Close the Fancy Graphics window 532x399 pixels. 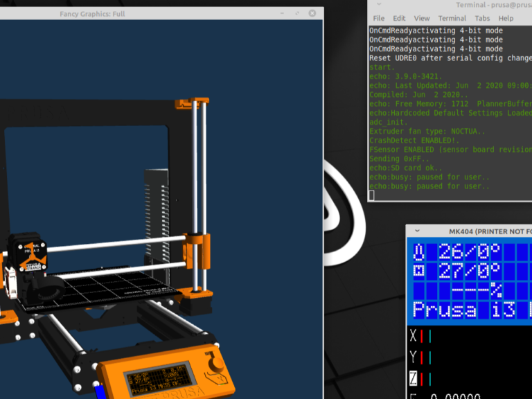[312, 13]
